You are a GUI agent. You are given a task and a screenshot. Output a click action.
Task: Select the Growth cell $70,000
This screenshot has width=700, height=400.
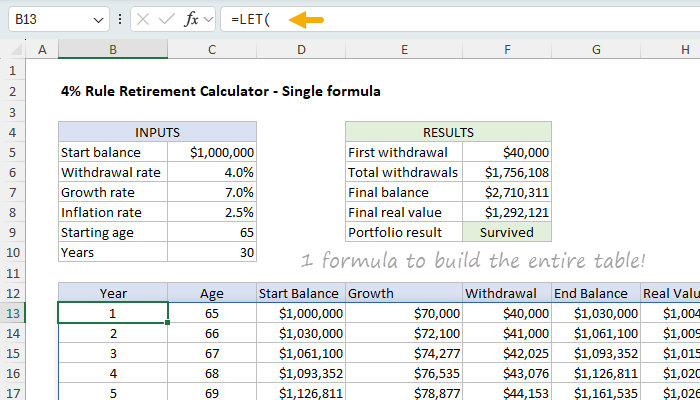(x=404, y=313)
